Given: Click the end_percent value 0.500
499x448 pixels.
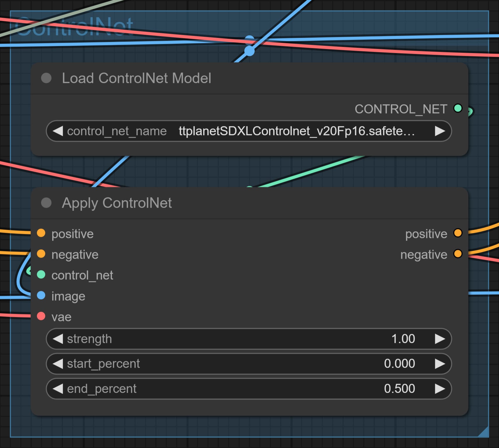Looking at the screenshot, I should 400,389.
